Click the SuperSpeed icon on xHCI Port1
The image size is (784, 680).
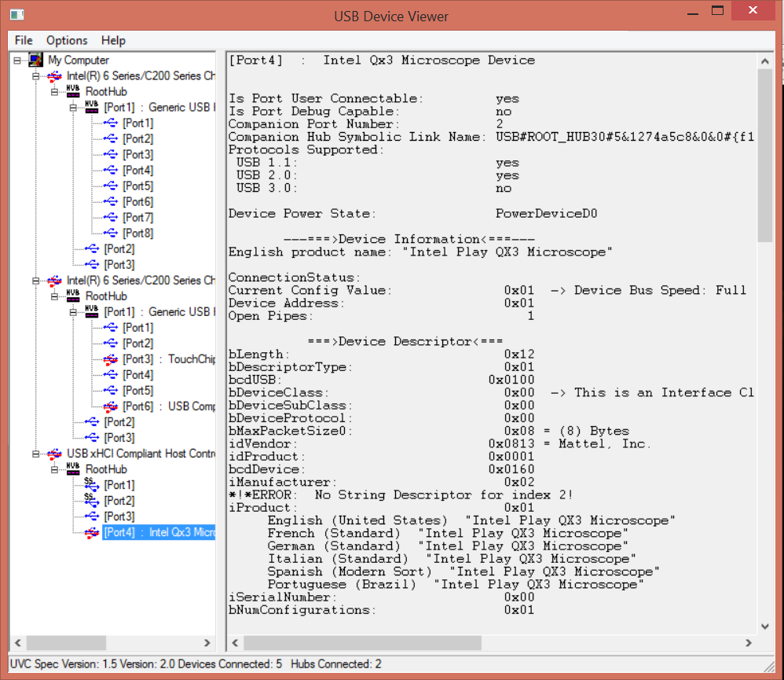point(91,484)
